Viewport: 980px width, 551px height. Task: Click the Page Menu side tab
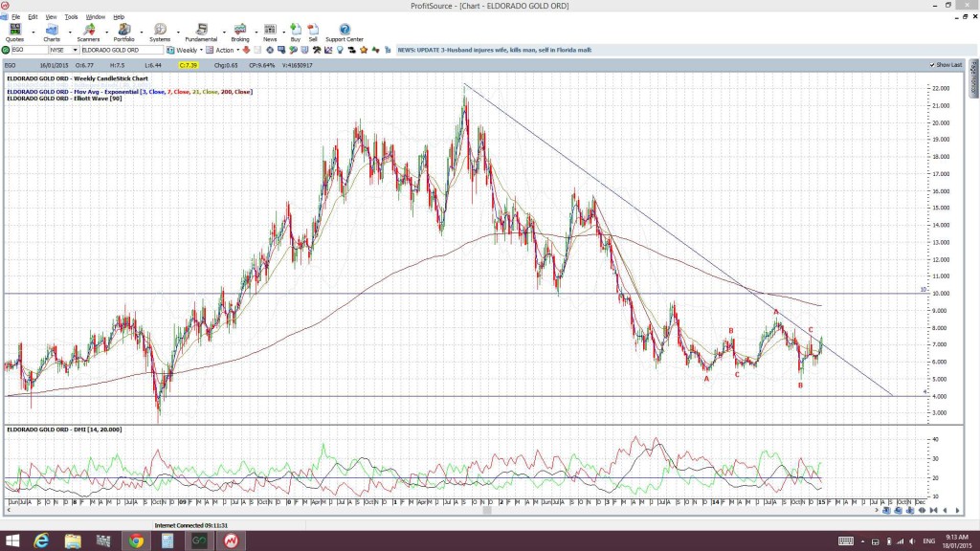click(973, 78)
